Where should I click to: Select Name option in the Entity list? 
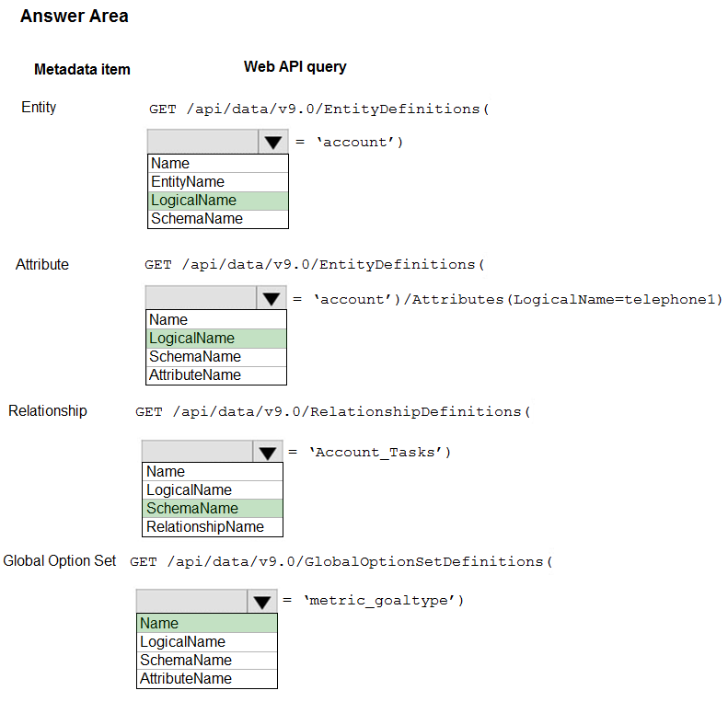point(218,164)
